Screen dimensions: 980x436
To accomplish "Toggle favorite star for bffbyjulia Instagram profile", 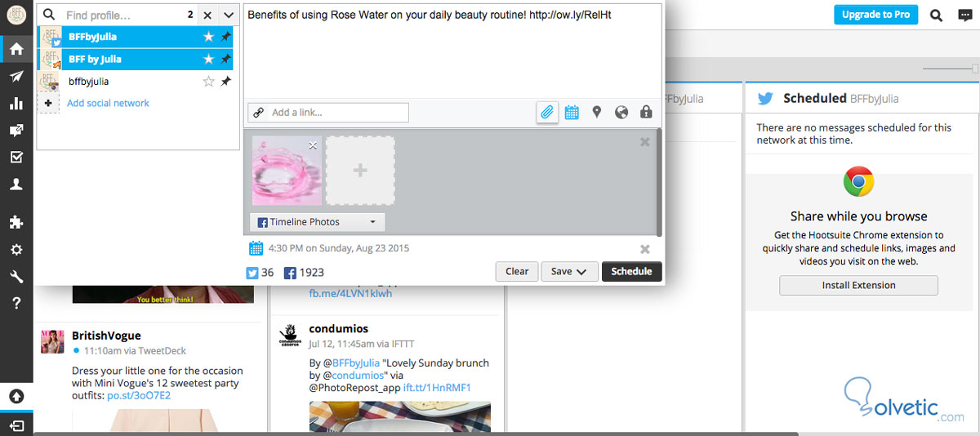I will pos(208,81).
